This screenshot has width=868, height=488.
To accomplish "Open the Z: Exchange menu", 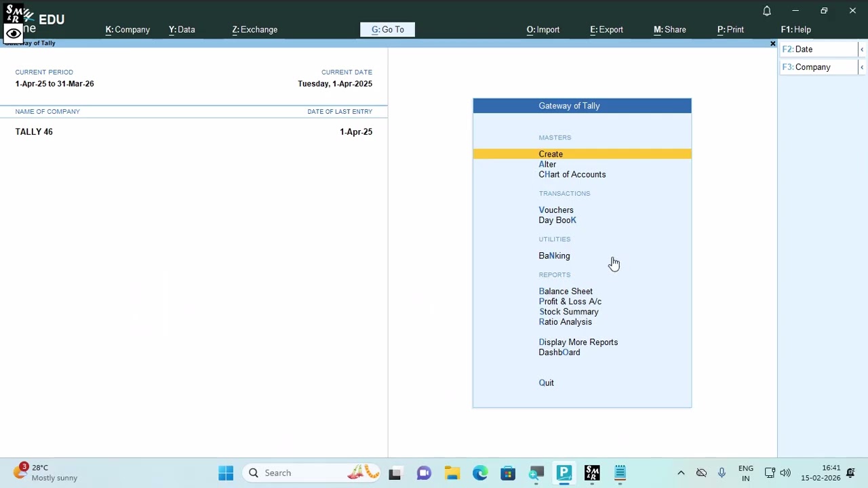I will click(x=255, y=30).
